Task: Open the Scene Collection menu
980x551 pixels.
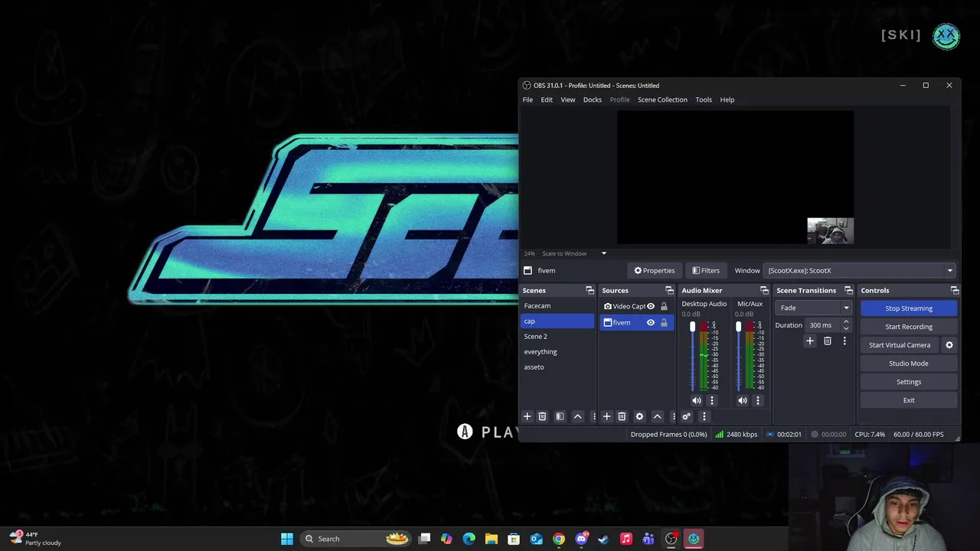Action: (662, 99)
